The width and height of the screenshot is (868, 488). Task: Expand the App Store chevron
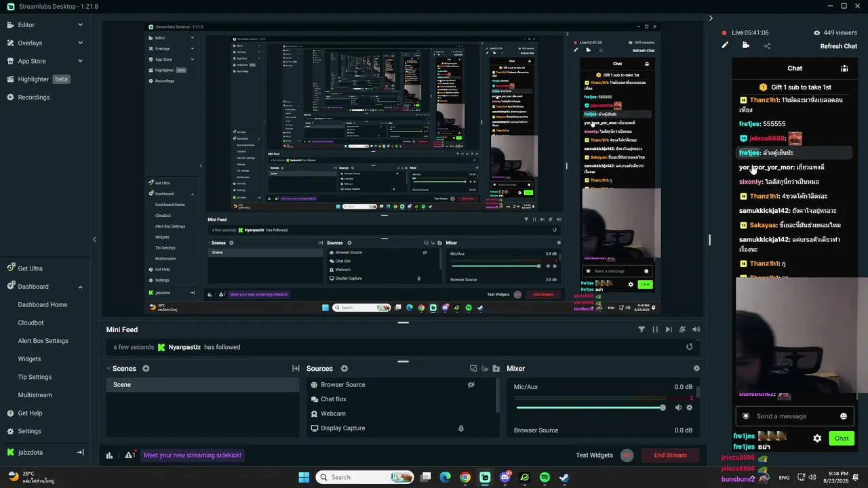(x=80, y=61)
